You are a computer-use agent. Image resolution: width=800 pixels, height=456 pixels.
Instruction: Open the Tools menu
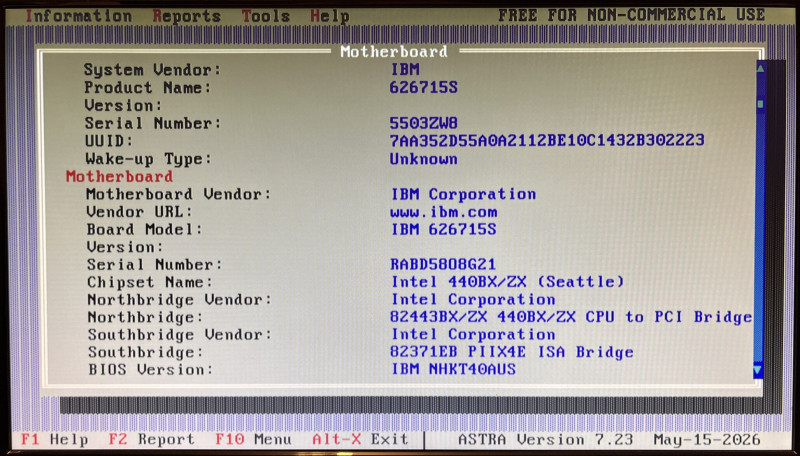pyautogui.click(x=265, y=16)
